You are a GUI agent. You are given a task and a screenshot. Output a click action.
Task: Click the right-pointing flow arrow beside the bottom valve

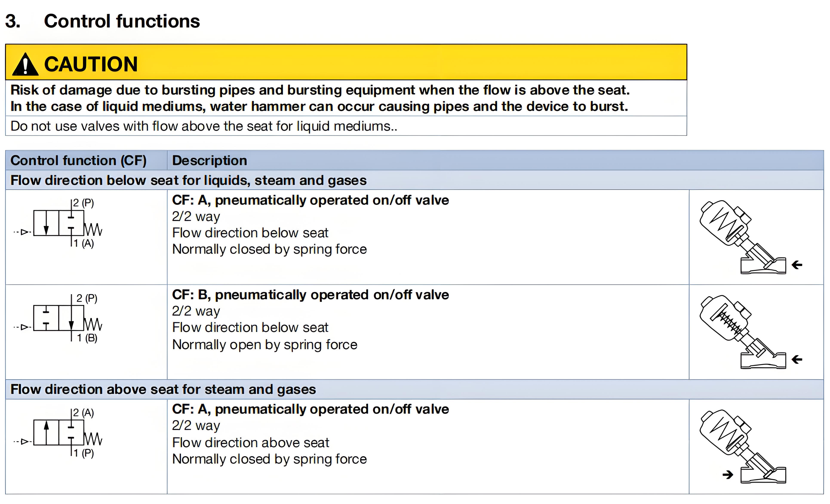(x=728, y=475)
